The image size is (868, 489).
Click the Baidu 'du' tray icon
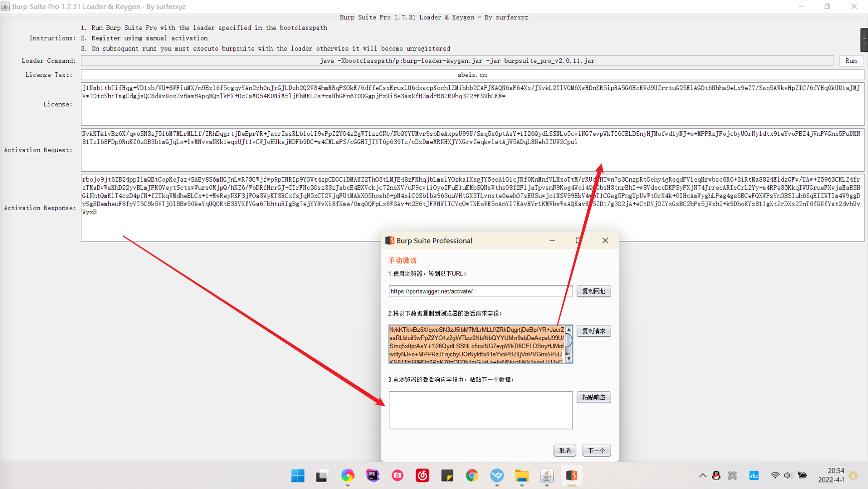[x=754, y=476]
